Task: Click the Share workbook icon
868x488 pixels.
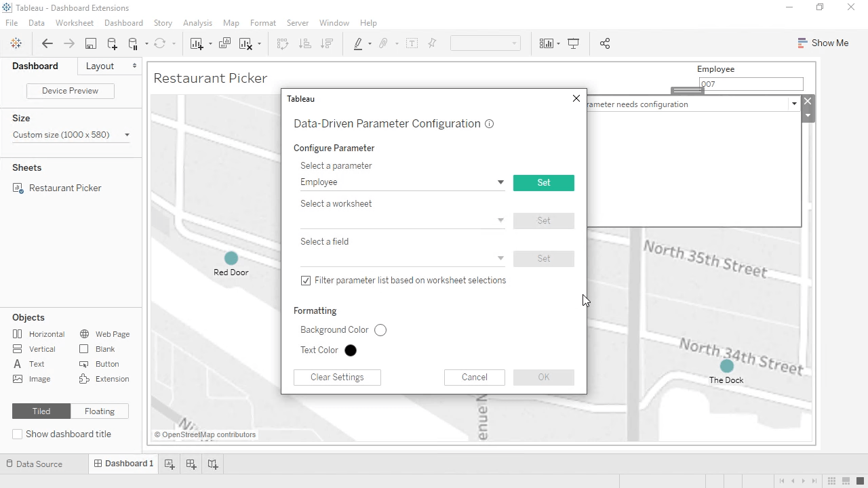Action: [605, 43]
